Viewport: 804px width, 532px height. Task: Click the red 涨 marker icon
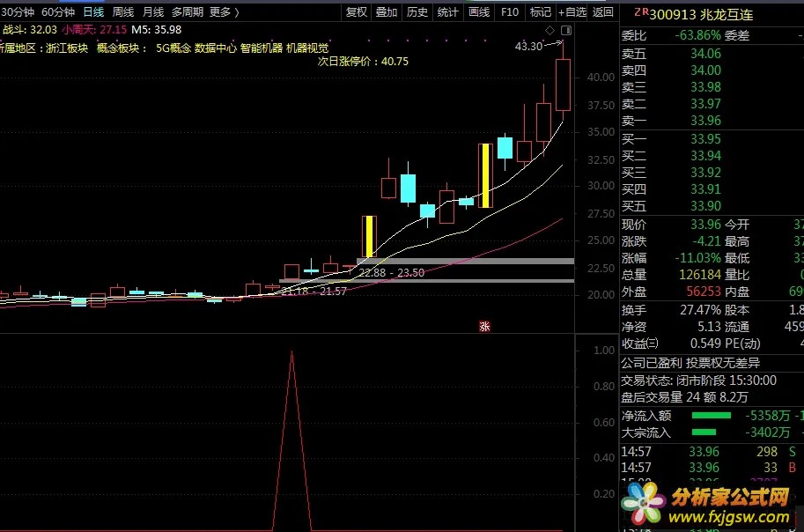pos(484,326)
